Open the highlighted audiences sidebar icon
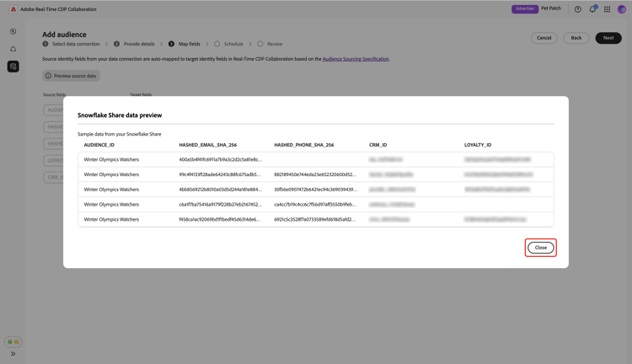The width and height of the screenshot is (632, 364). pyautogui.click(x=13, y=67)
